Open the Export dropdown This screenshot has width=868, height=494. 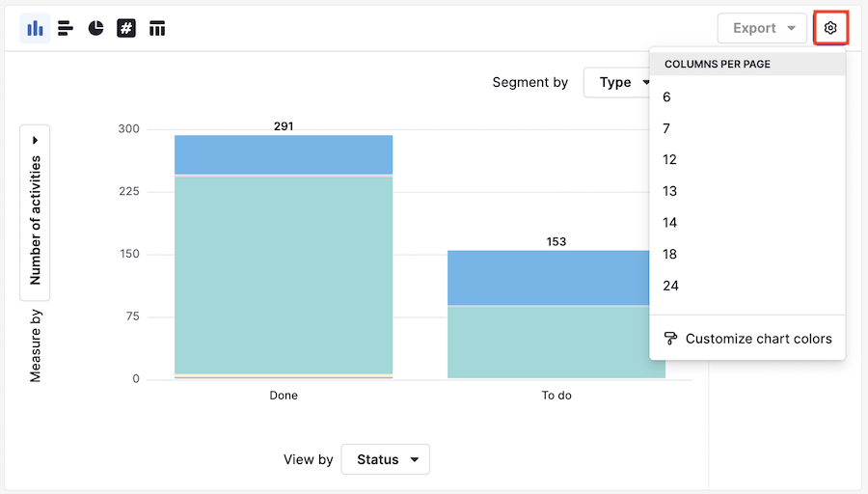762,28
